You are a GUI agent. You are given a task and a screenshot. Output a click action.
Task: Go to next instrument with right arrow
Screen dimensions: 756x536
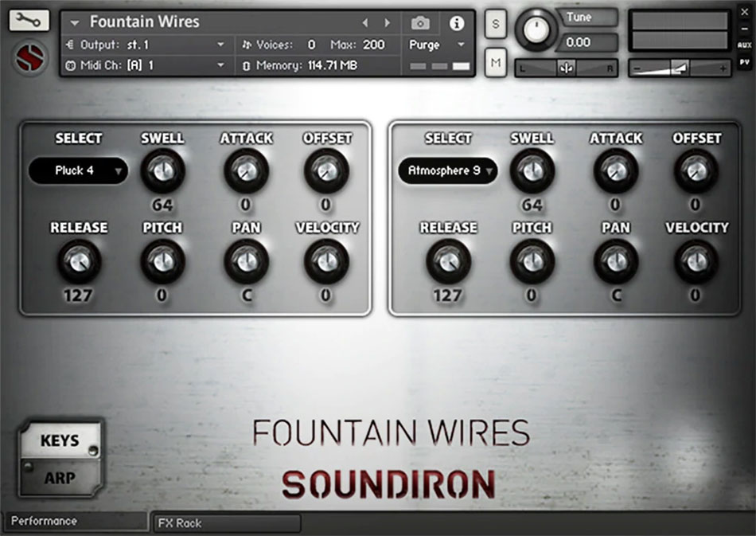[387, 22]
